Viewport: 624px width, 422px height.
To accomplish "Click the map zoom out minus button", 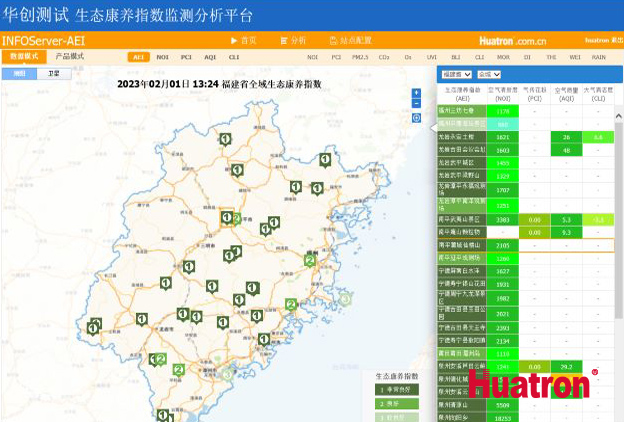I will point(416,104).
